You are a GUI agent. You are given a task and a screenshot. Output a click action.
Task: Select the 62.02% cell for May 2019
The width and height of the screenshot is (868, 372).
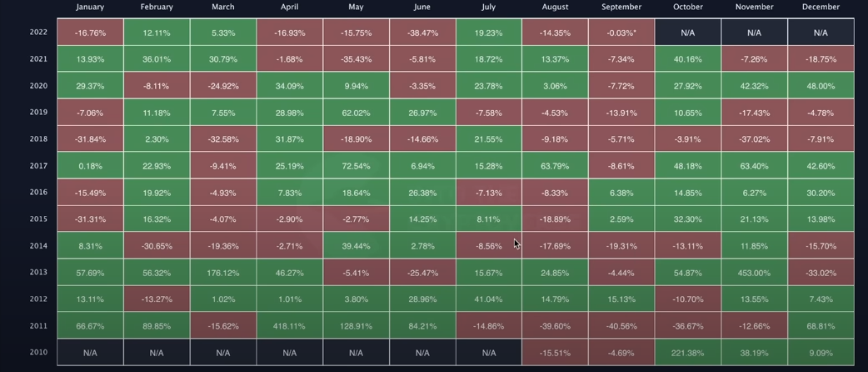(356, 113)
